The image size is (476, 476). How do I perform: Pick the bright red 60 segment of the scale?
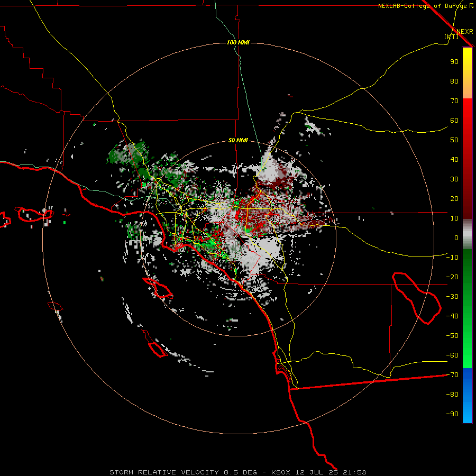[x=467, y=117]
